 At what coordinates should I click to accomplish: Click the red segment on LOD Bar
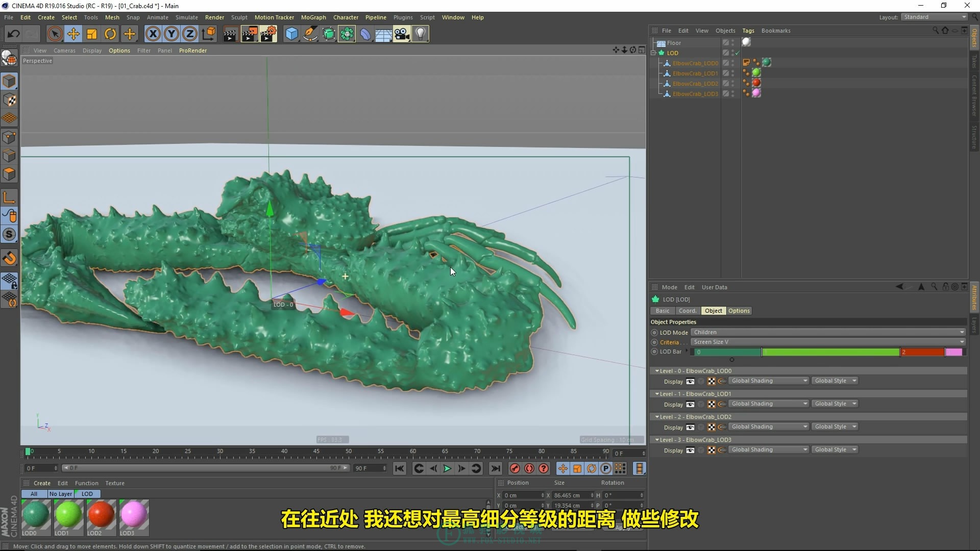point(922,352)
